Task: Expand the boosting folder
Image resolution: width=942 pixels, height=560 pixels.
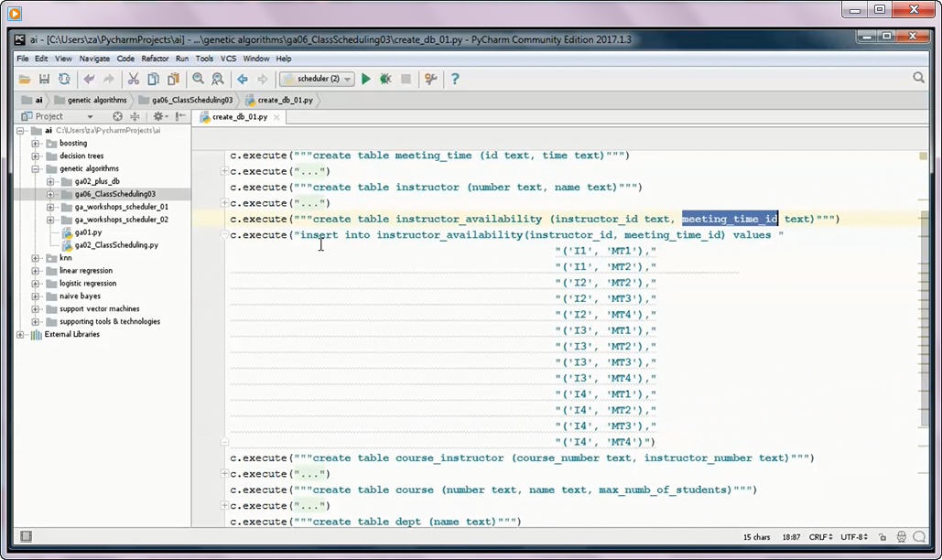Action: pyautogui.click(x=36, y=144)
